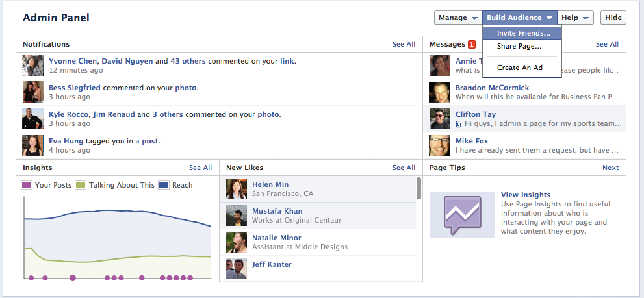Click Mike Fox's message avatar
The width and height of the screenshot is (644, 298).
[440, 145]
